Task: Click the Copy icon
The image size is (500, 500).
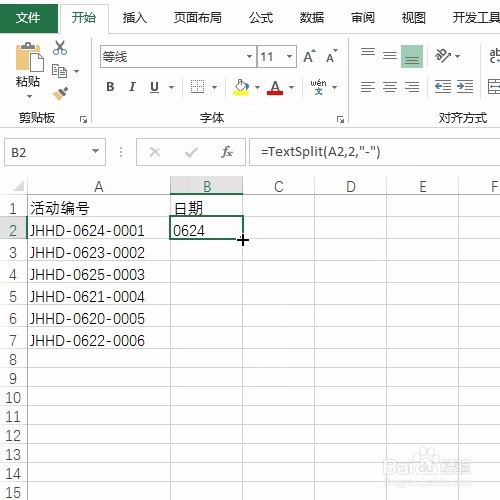Action: pos(60,71)
